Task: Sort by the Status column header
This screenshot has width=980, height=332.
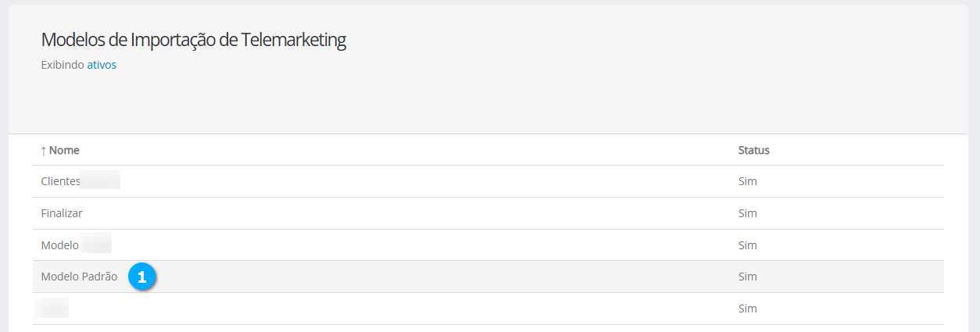Action: 753,150
